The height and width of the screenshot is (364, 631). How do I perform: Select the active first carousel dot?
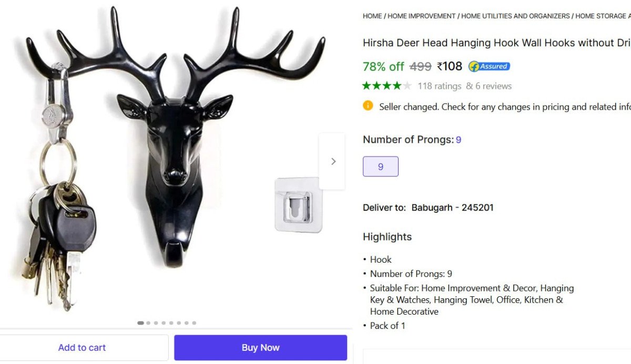click(x=140, y=323)
